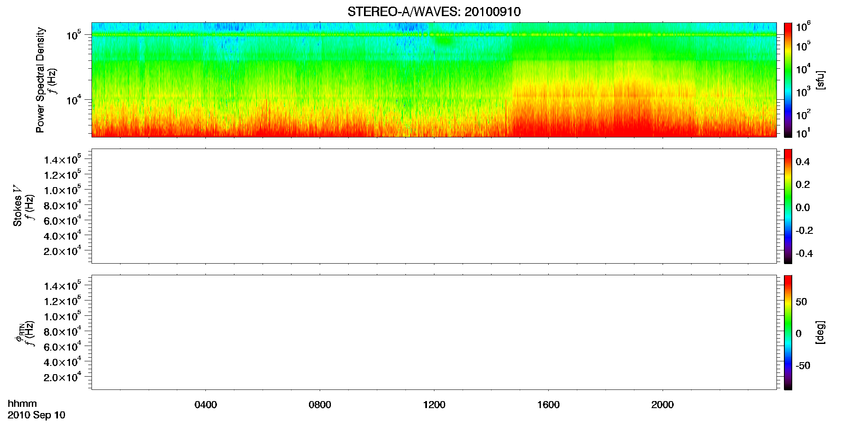Click the Power Spectral Density axis label
Image resolution: width=868 pixels, height=447 pixels.
[x=40, y=80]
